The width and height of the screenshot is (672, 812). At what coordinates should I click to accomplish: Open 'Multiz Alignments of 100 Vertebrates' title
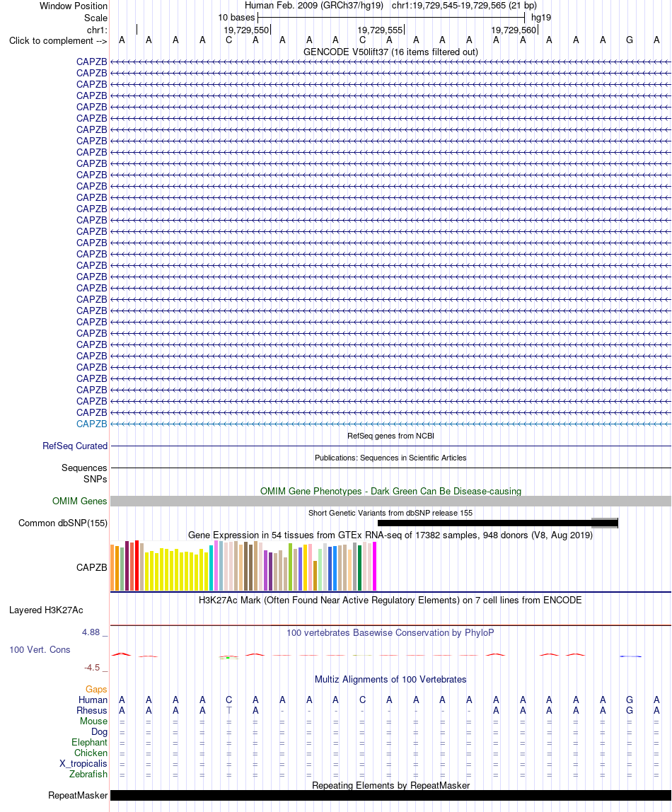(x=390, y=680)
